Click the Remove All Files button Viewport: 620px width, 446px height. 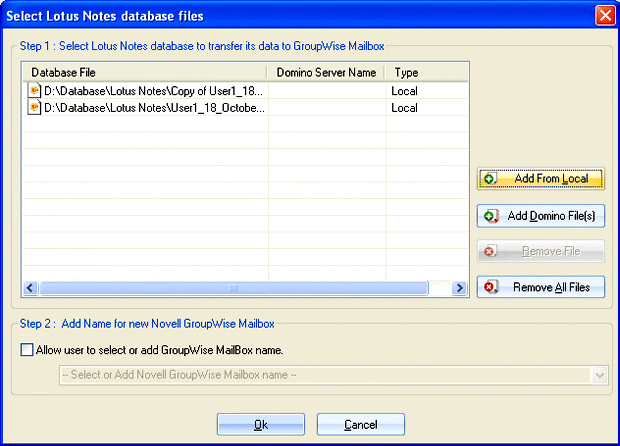pos(541,287)
